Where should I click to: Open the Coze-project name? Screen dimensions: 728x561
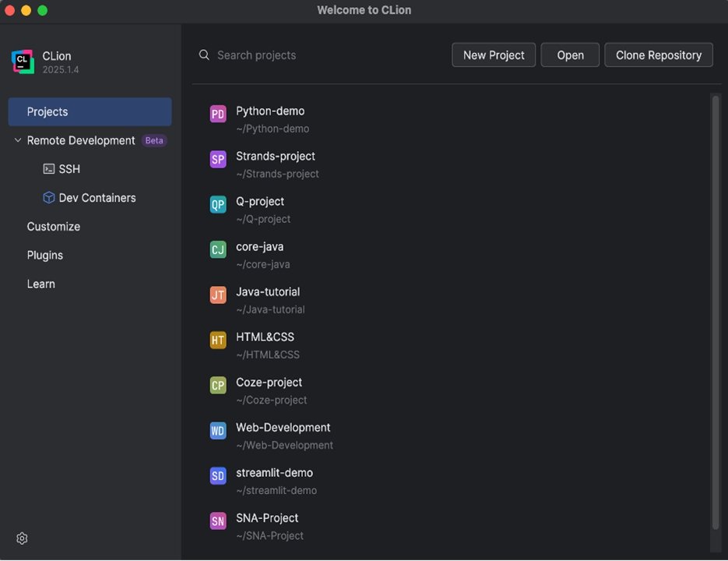point(269,382)
